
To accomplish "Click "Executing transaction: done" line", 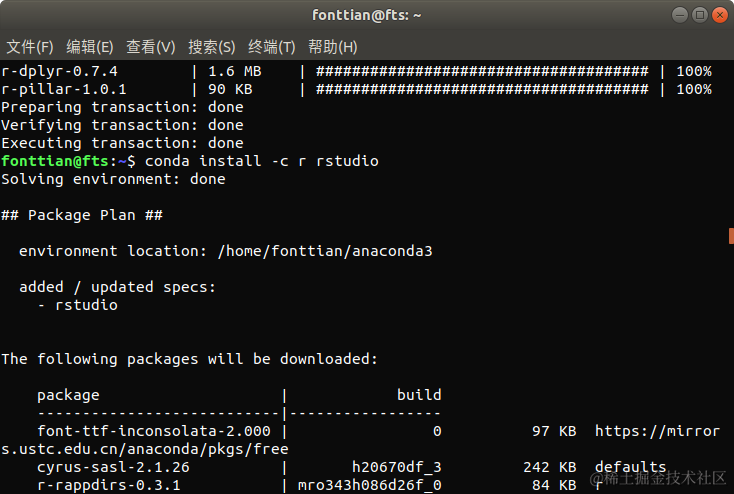I will tap(122, 143).
